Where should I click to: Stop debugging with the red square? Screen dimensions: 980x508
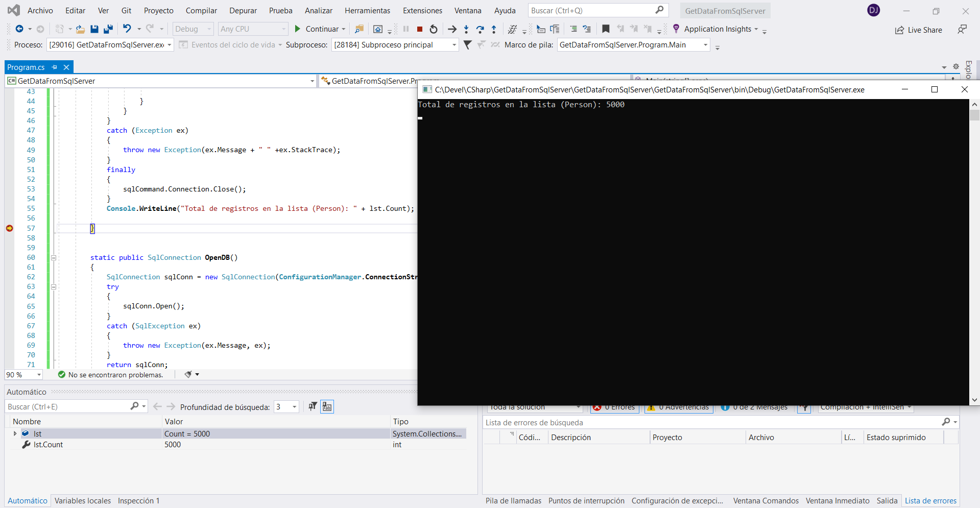pos(419,29)
